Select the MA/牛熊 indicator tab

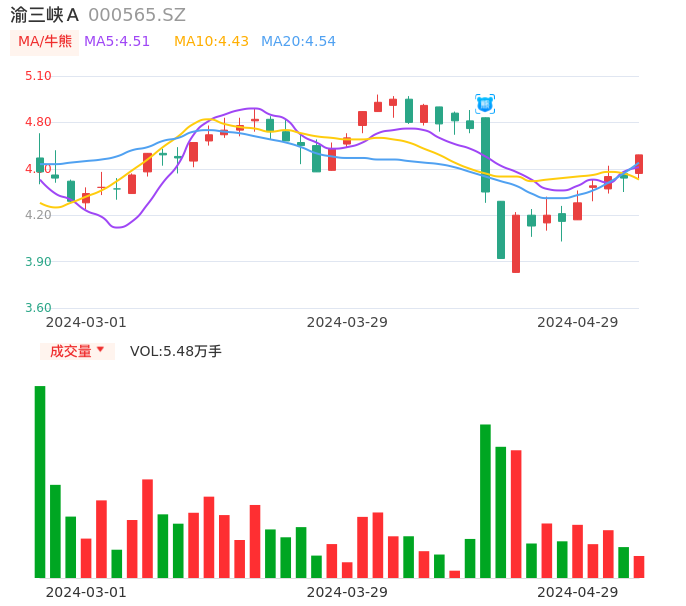coord(45,42)
